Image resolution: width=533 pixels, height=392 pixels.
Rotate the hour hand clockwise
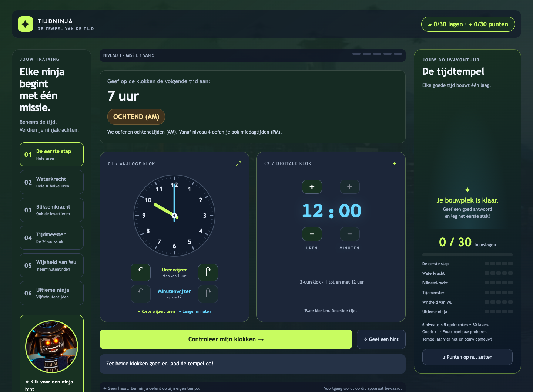[208, 273]
